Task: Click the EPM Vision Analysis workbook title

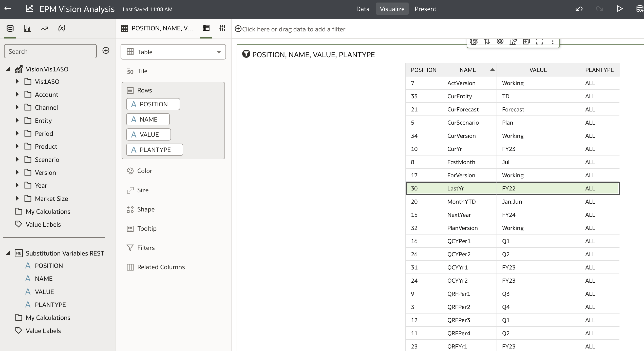Action: coord(77,9)
